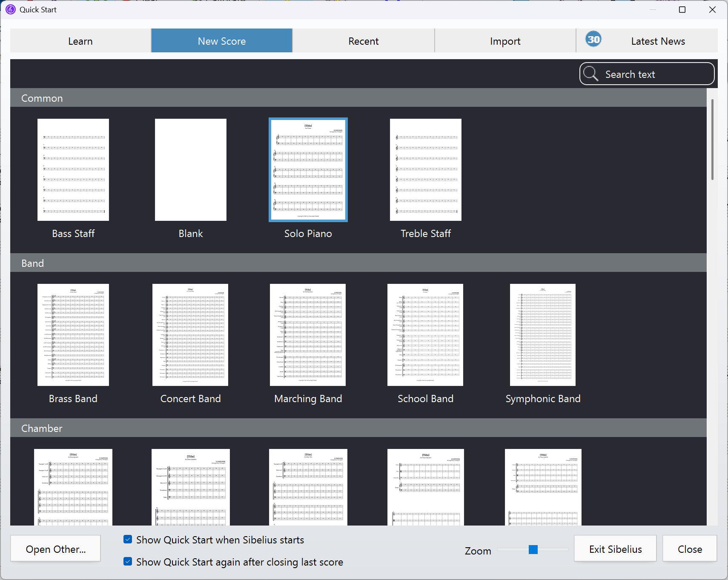Click the Zoom slider handle
This screenshot has width=728, height=580.
coord(533,549)
